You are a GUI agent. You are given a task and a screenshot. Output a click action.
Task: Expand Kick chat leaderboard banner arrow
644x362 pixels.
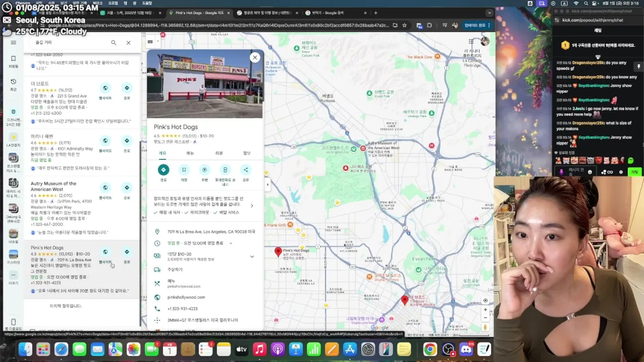tap(598, 56)
